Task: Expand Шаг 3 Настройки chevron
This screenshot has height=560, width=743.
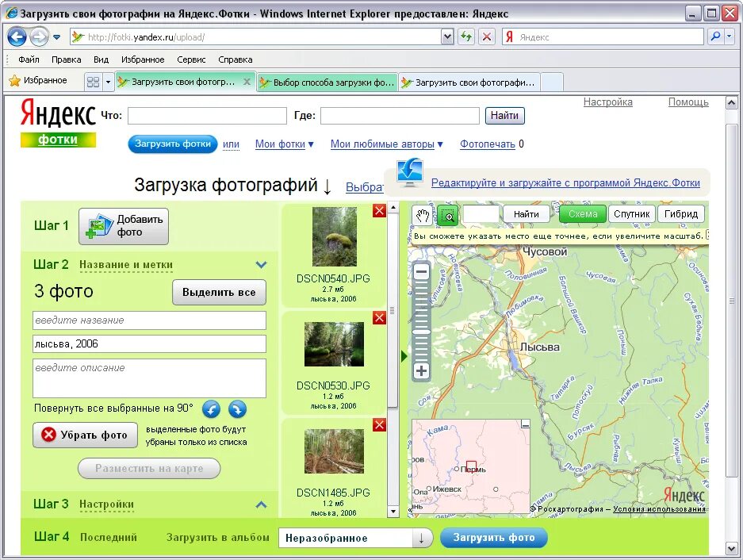Action: 261,504
